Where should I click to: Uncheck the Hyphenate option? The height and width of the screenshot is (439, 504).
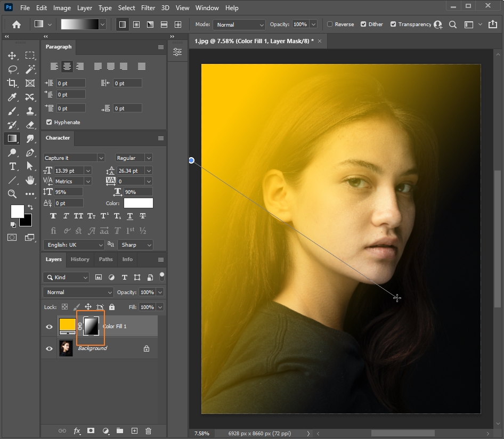click(x=50, y=123)
